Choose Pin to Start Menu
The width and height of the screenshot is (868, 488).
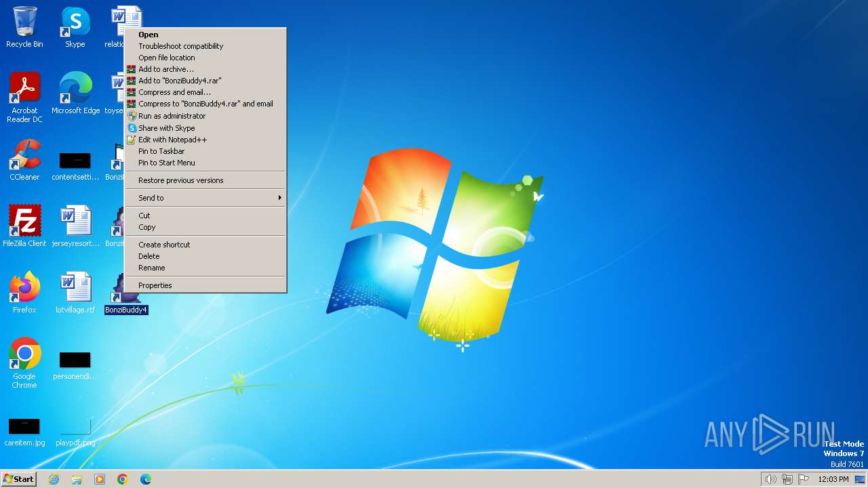[205, 163]
